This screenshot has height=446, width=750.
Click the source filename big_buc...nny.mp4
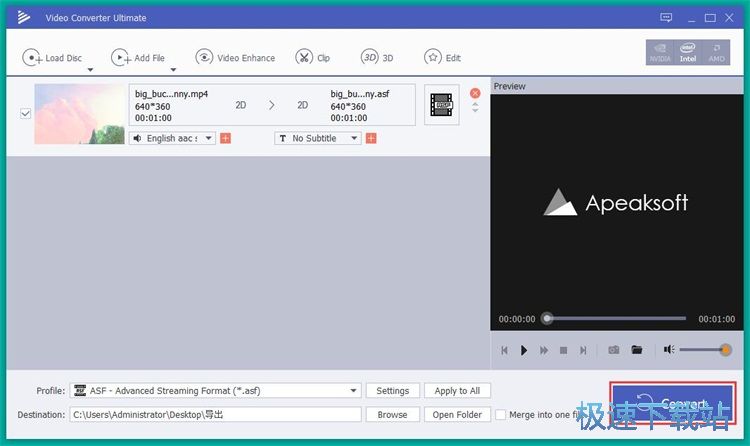pyautogui.click(x=171, y=94)
